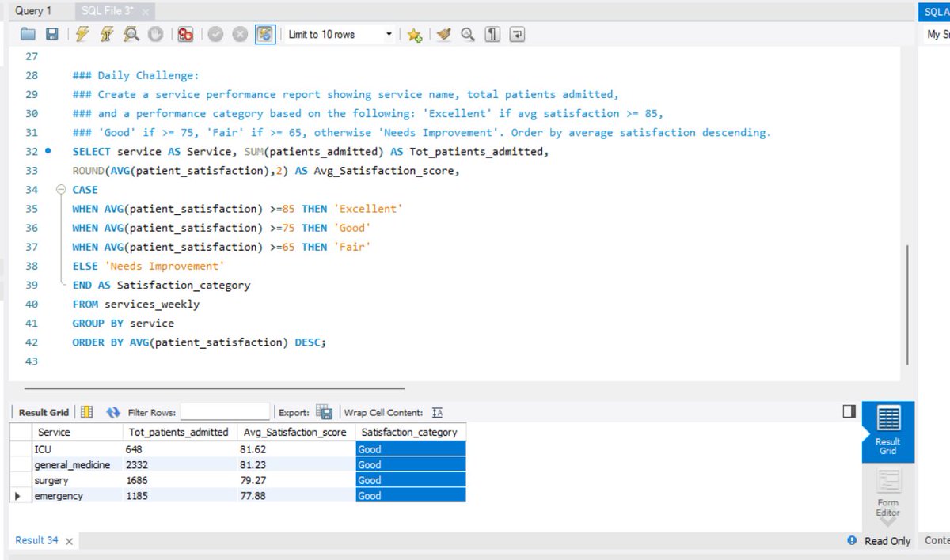Click the Read Only info icon
Image resolution: width=950 pixels, height=560 pixels.
pos(852,540)
